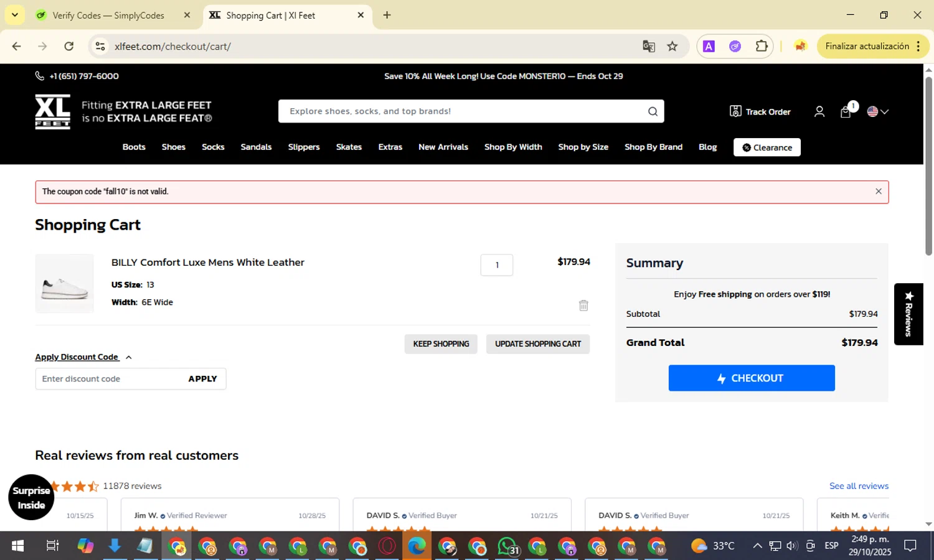The height and width of the screenshot is (560, 934).
Task: Click the address bar URL
Action: point(172,47)
